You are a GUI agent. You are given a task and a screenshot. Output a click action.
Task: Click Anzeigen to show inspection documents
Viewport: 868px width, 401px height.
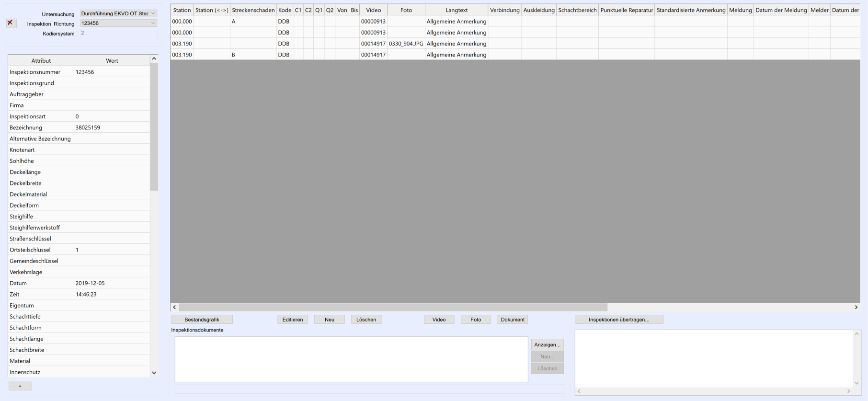coord(547,345)
